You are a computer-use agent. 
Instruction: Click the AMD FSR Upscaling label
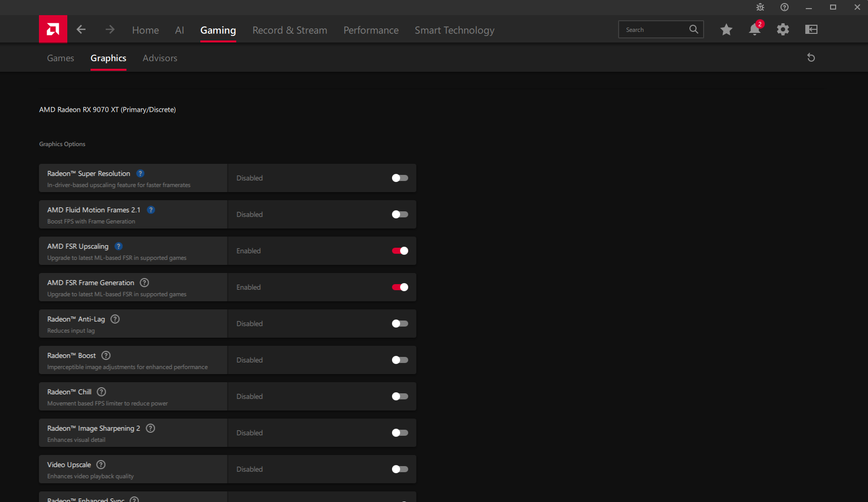78,246
